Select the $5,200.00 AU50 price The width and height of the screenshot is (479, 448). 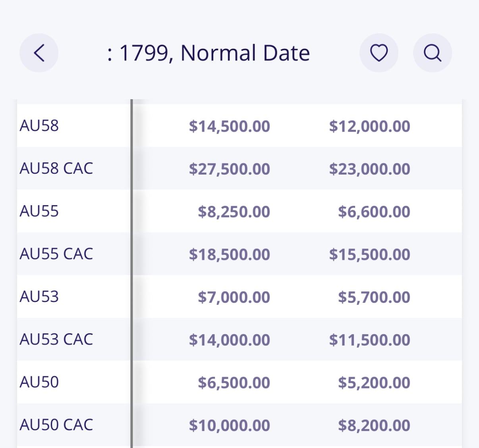pyautogui.click(x=374, y=383)
